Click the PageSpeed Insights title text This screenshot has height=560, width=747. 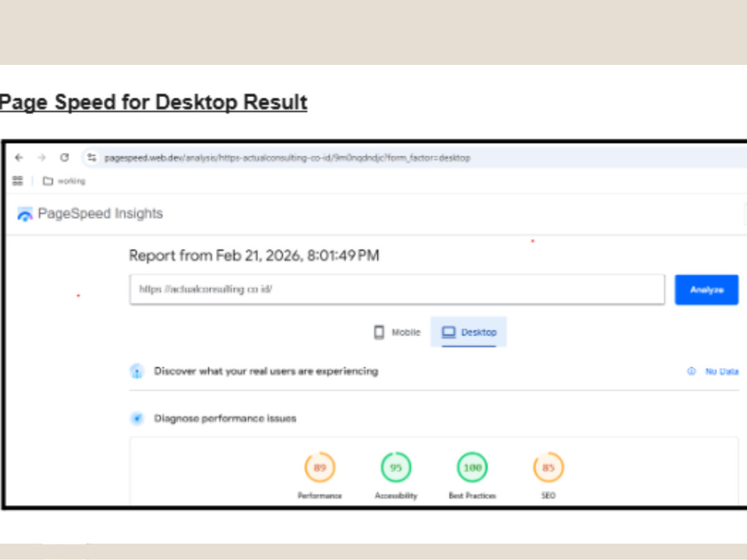[x=100, y=214]
